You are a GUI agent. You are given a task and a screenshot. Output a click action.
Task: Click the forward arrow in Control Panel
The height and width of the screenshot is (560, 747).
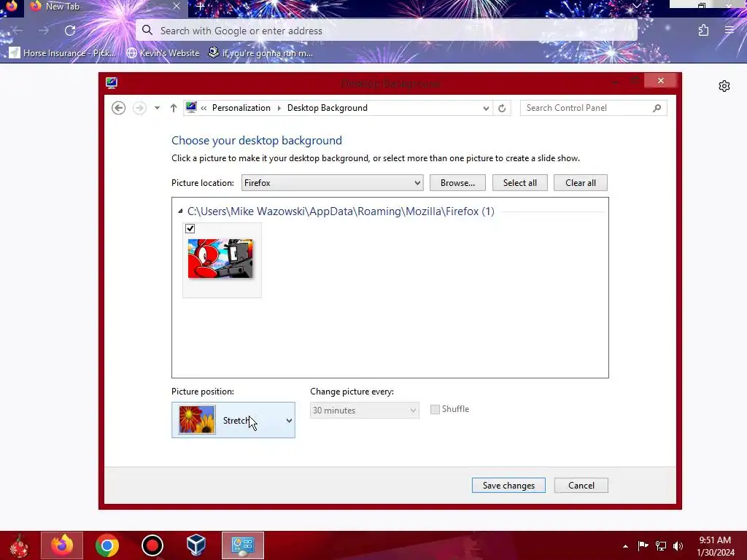[139, 108]
